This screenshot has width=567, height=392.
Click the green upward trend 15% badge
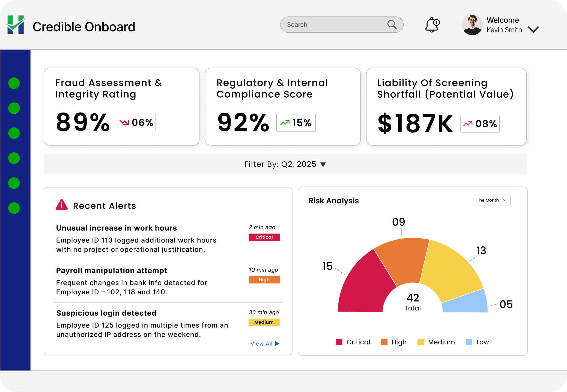[296, 123]
